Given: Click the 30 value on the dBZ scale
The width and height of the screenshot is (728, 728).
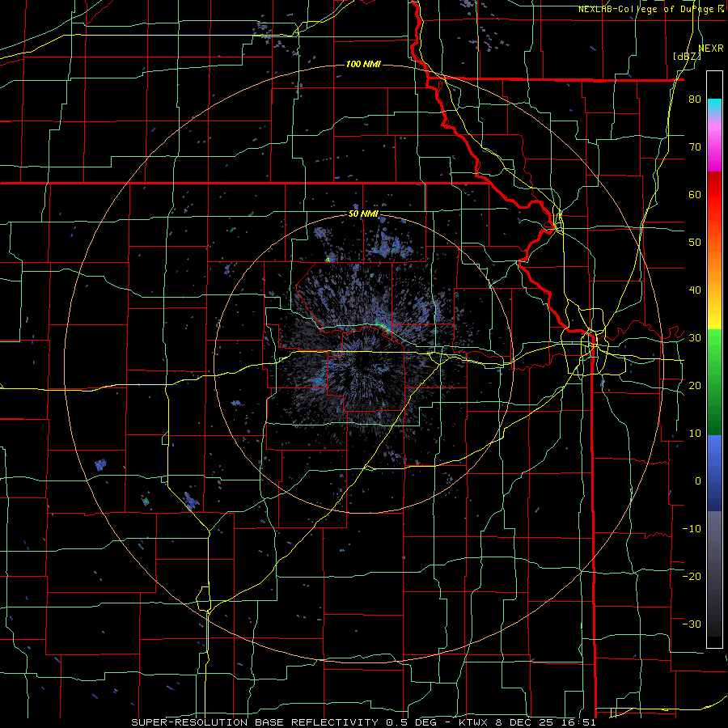Looking at the screenshot, I should tap(695, 338).
